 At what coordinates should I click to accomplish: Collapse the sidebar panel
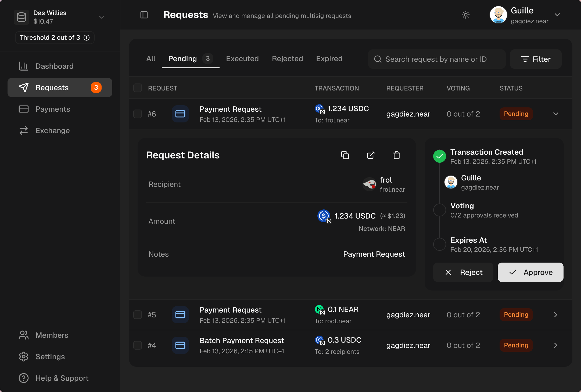(x=144, y=15)
